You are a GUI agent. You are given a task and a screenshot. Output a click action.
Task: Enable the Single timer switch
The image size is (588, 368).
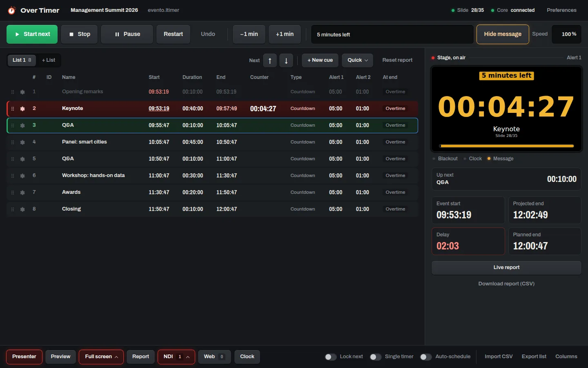coord(376,357)
